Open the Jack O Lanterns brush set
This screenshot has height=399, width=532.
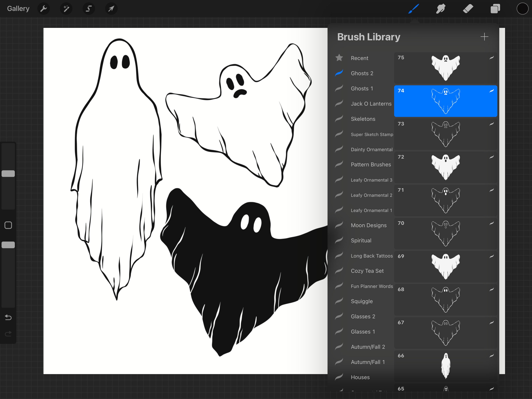(x=371, y=104)
